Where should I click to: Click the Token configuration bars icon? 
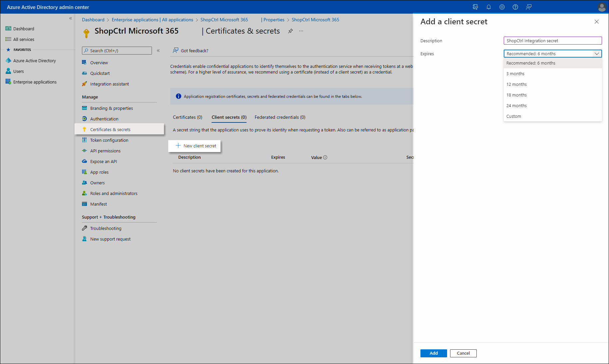tap(84, 140)
